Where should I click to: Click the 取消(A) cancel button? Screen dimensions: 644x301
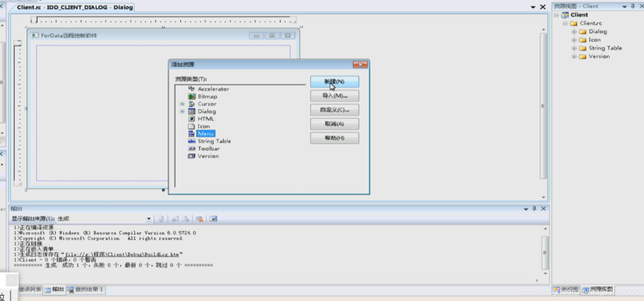pyautogui.click(x=334, y=124)
